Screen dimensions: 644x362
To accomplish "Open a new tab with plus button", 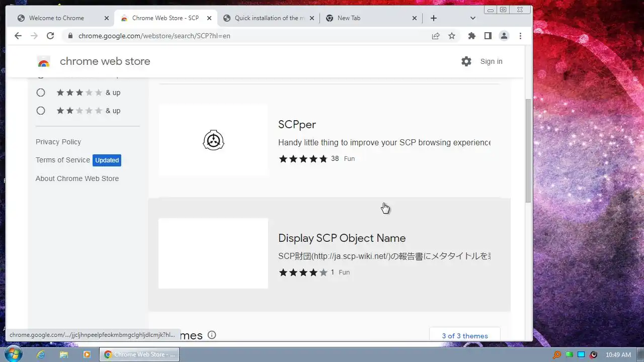I will click(434, 18).
